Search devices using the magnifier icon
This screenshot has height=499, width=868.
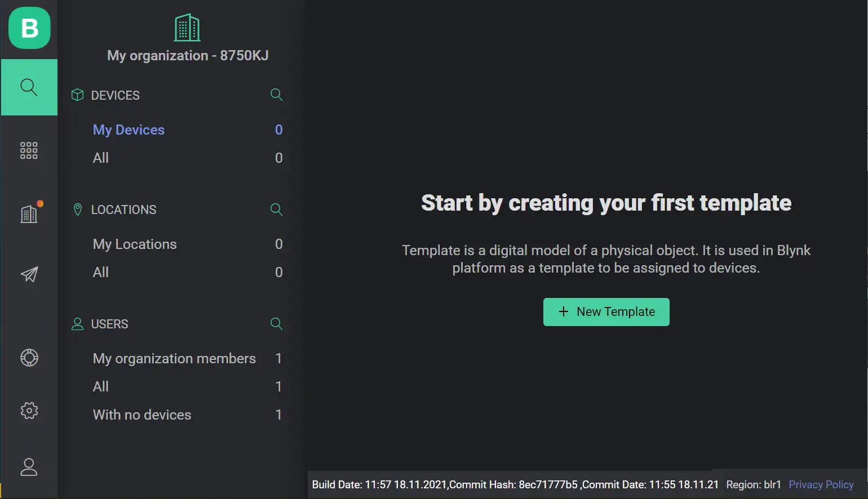[x=276, y=95]
